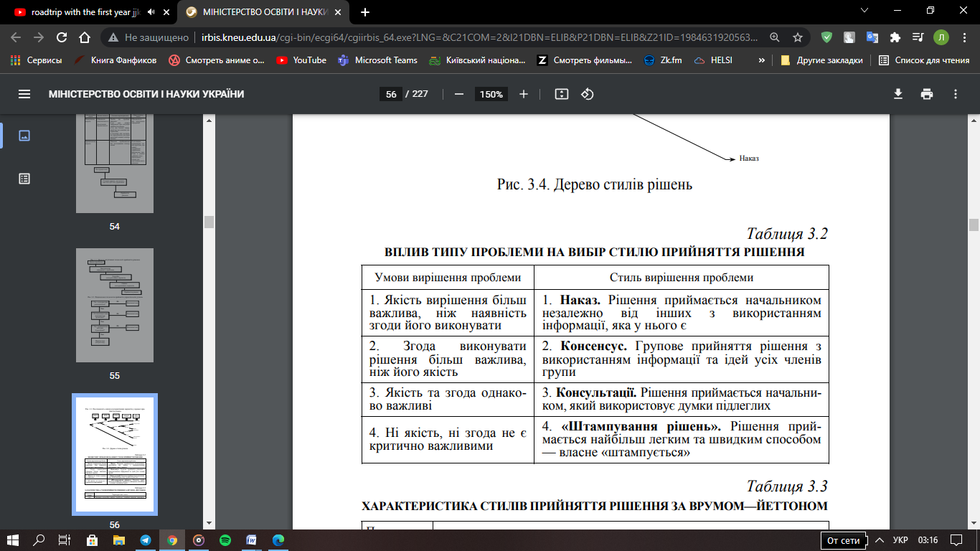Click Умови вирішення проблеми header cell
Screen dimensions: 980x551
click(448, 277)
